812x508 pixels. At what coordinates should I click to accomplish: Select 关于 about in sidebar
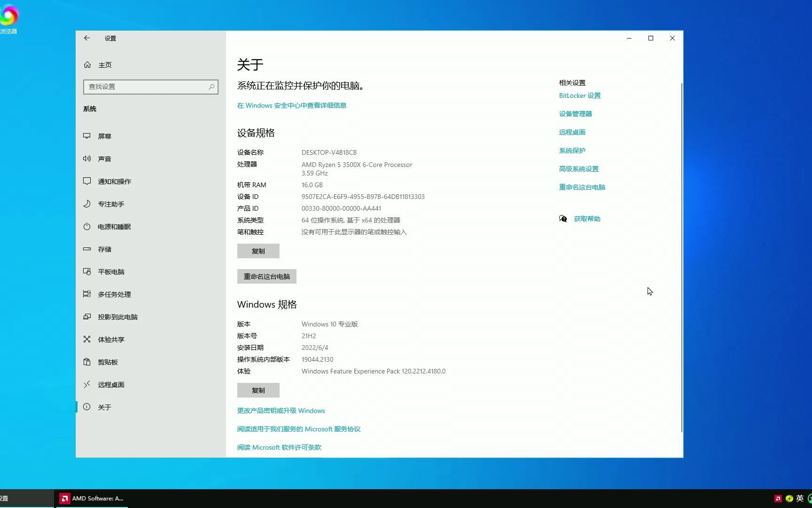[x=150, y=407]
